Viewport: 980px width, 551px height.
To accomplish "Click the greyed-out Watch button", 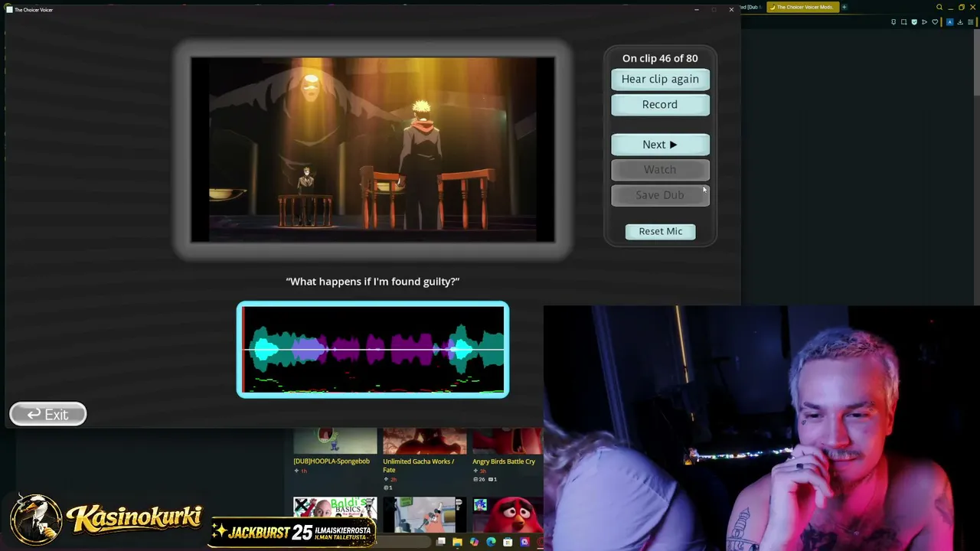I will (x=660, y=170).
